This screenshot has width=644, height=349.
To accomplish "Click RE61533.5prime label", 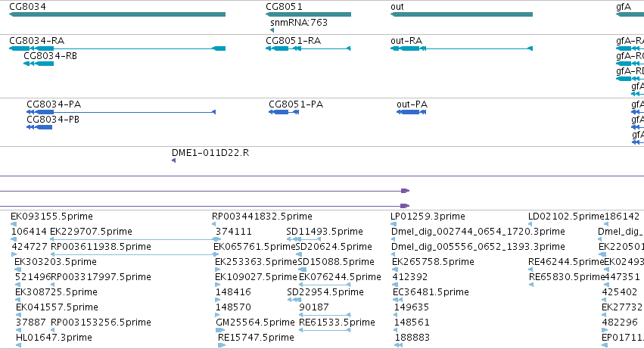I will (x=338, y=323).
